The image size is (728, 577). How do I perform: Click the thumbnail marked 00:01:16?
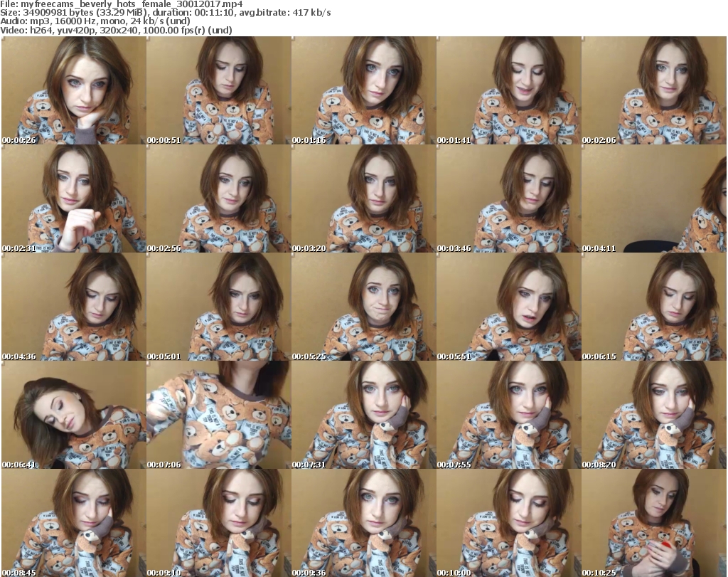pyautogui.click(x=363, y=90)
